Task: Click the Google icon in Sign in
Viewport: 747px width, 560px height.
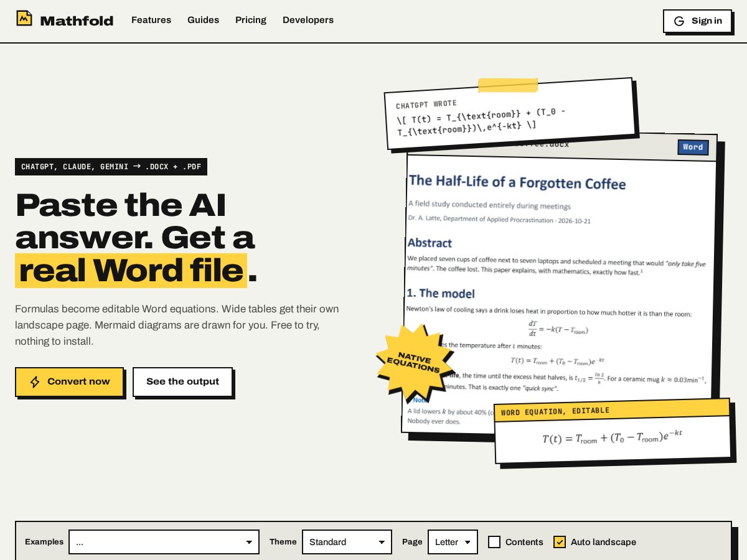Action: click(x=679, y=21)
